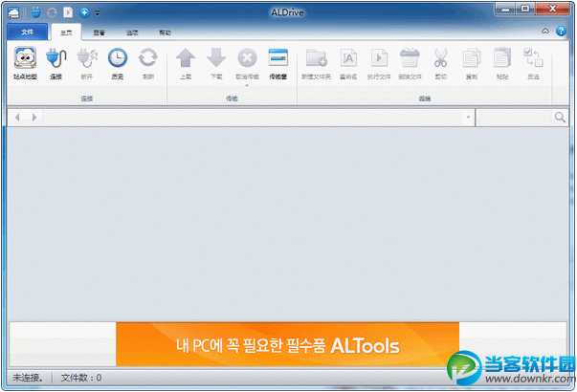Switch to the Help ribbon tab
The width and height of the screenshot is (577, 392).
coord(165,33)
